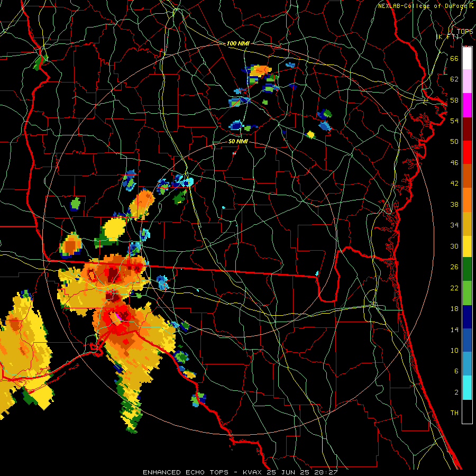Image resolution: width=476 pixels, height=476 pixels.
Task: Click the 62 legend value
Action: pyautogui.click(x=454, y=79)
